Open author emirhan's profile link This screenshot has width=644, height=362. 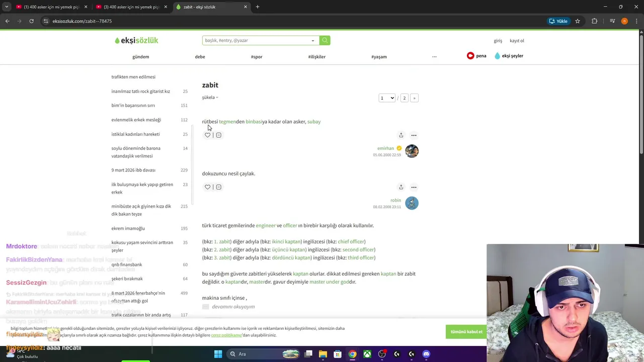click(x=386, y=148)
